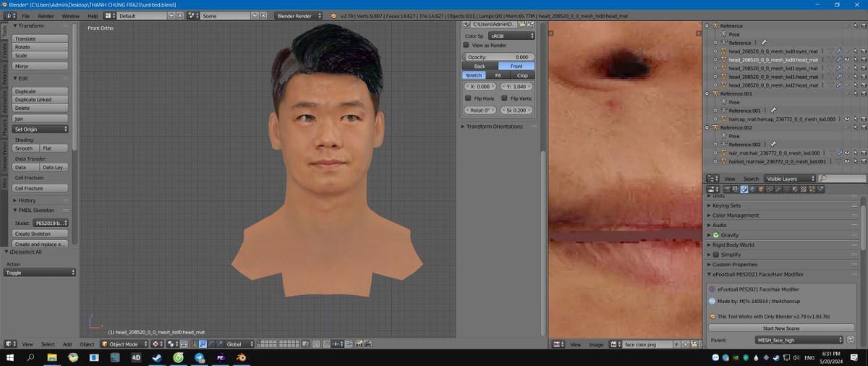Click the outliner editor type icon
The image size is (868, 366).
tap(712, 178)
